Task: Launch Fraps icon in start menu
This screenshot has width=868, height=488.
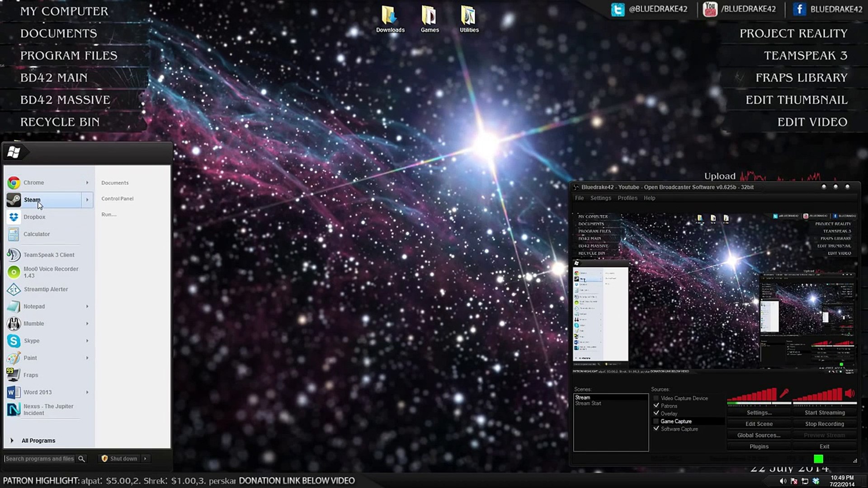Action: [14, 375]
